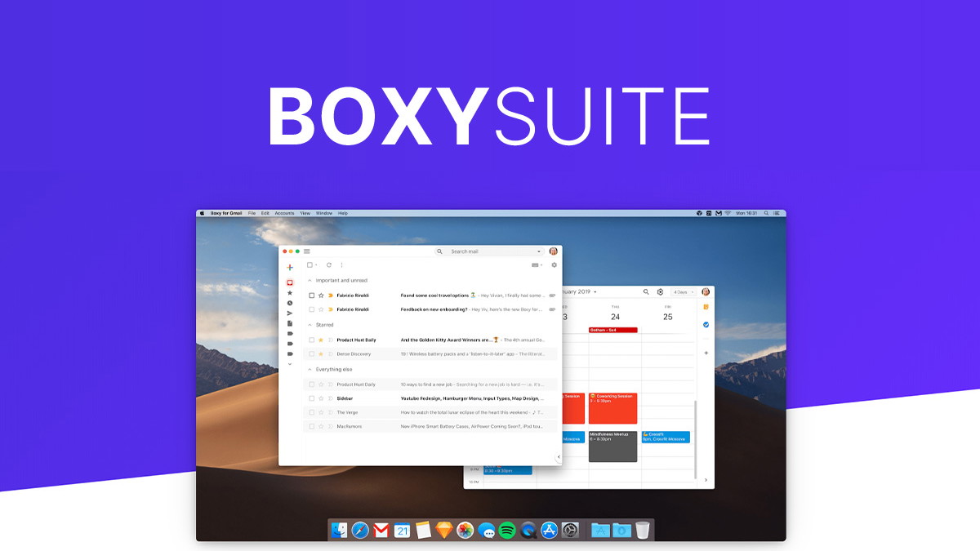This screenshot has width=980, height=551.
Task: Open the 'Mindfulness Meetup' calendar event
Action: tap(612, 447)
